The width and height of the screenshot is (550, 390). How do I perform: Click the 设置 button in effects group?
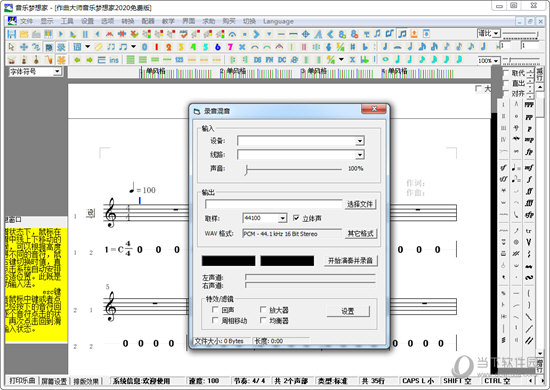coord(348,311)
